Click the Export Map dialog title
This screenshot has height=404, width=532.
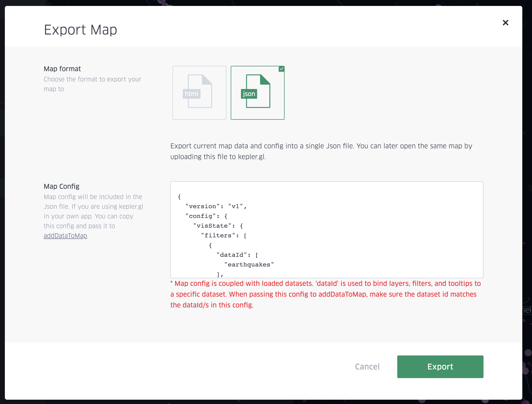coord(81,30)
